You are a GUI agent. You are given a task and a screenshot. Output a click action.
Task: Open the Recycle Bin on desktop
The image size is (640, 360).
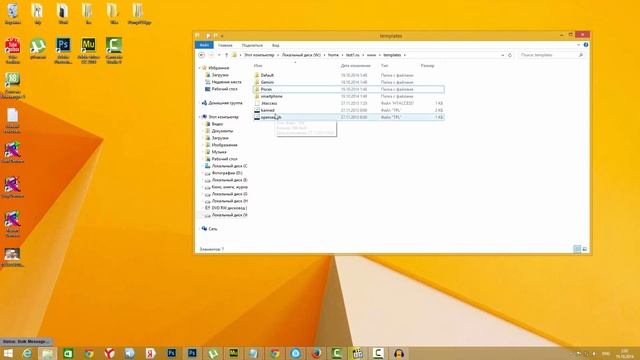click(x=13, y=14)
